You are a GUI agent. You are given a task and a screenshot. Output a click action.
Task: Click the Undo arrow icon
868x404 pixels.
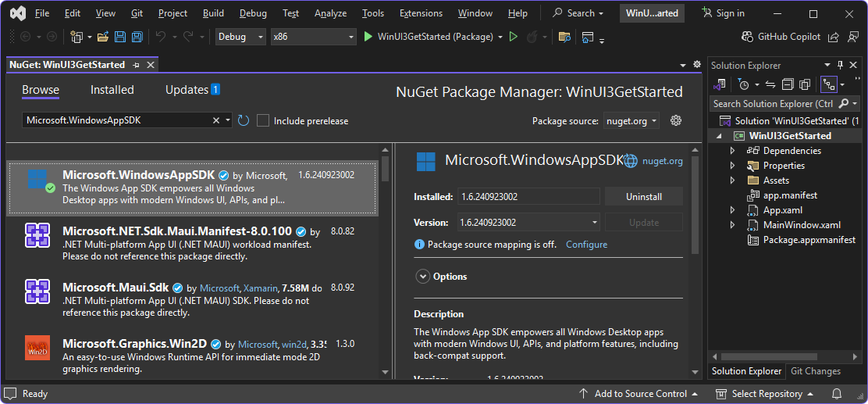click(x=161, y=38)
